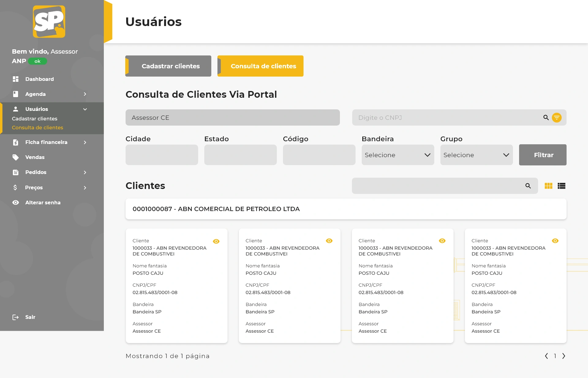Image resolution: width=588 pixels, height=378 pixels.
Task: Click eye icon on third client card
Action: [442, 241]
